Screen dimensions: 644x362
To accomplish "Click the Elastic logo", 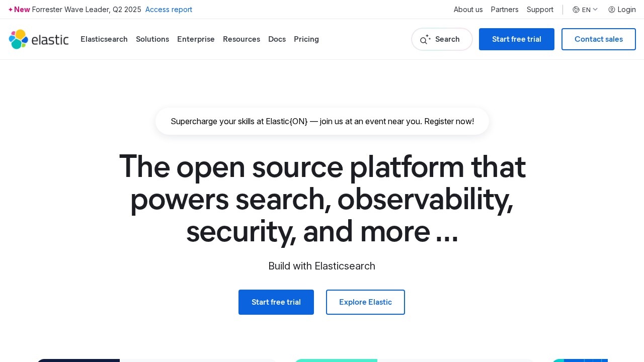I will tap(39, 39).
